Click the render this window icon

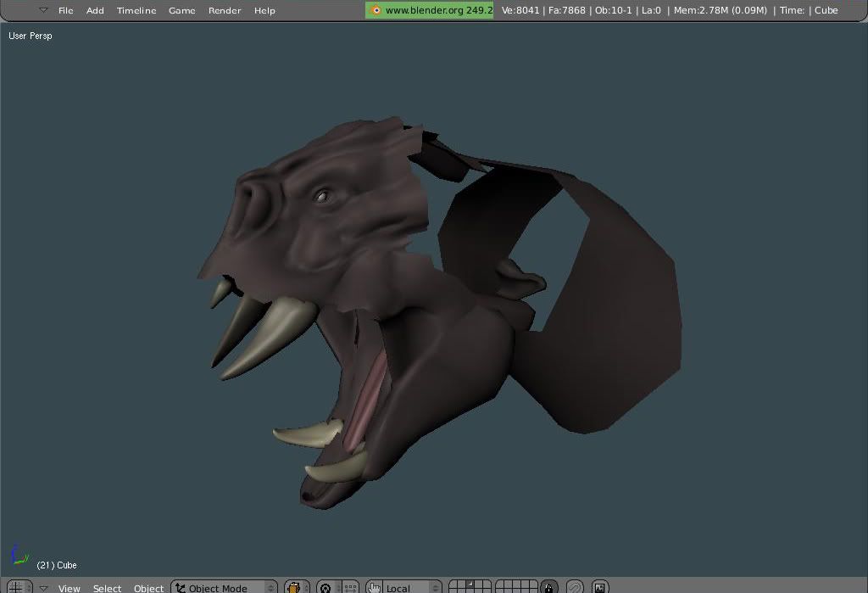(600, 587)
